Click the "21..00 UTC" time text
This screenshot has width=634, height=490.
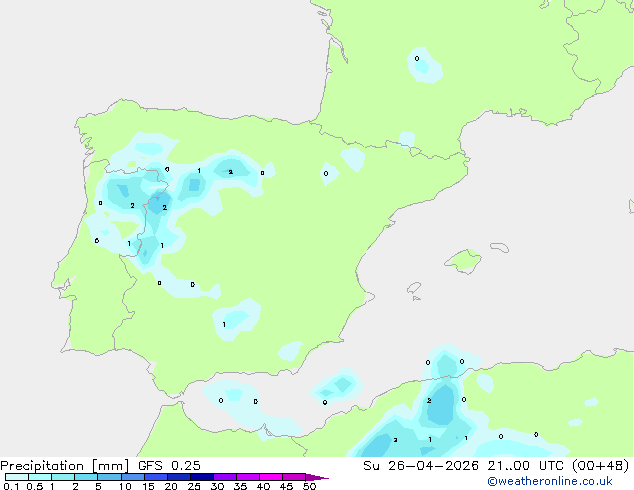point(525,466)
